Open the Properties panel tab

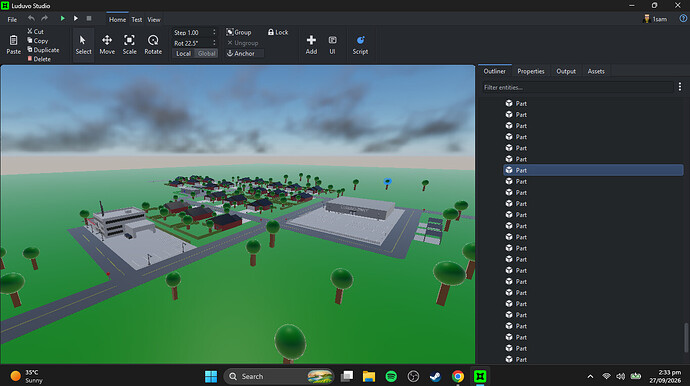[531, 71]
